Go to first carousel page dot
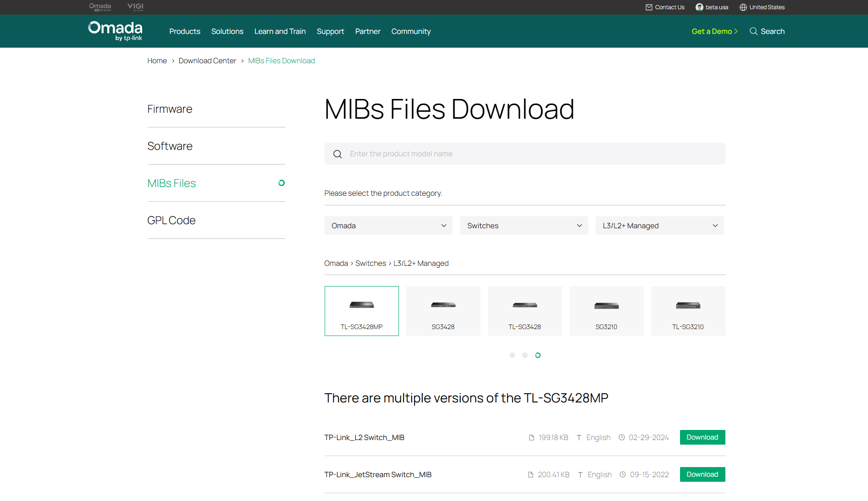Viewport: 868px width, 501px height. pyautogui.click(x=512, y=355)
